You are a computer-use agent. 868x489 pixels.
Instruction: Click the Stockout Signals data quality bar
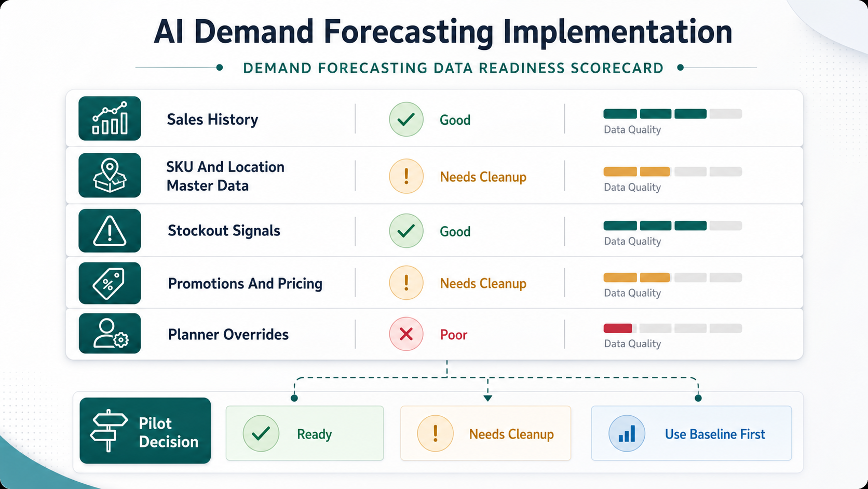point(672,226)
